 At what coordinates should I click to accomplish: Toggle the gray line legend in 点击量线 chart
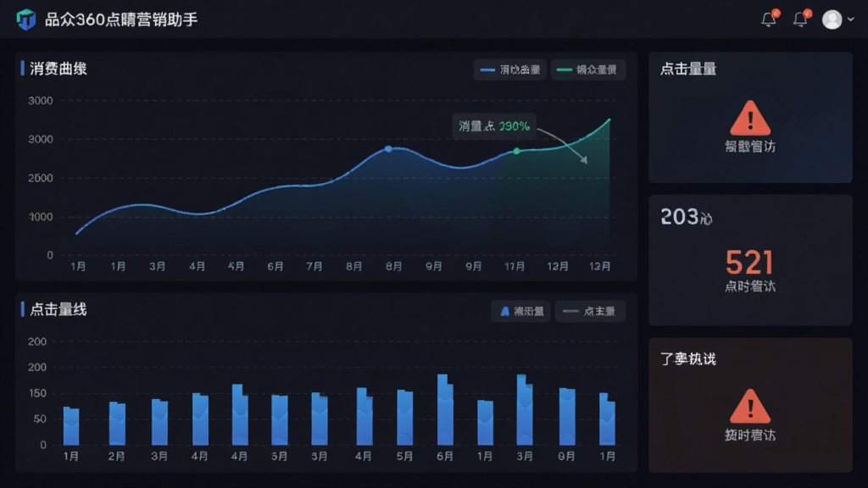coord(590,312)
